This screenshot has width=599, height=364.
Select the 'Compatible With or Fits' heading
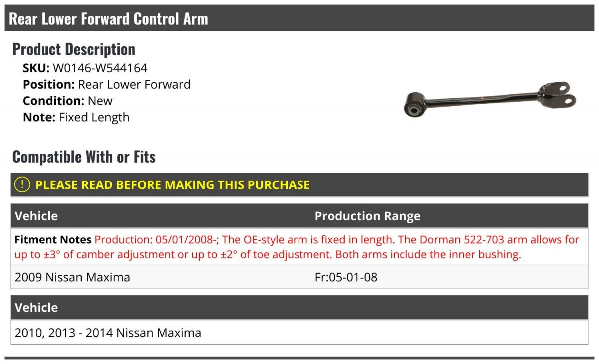click(84, 157)
